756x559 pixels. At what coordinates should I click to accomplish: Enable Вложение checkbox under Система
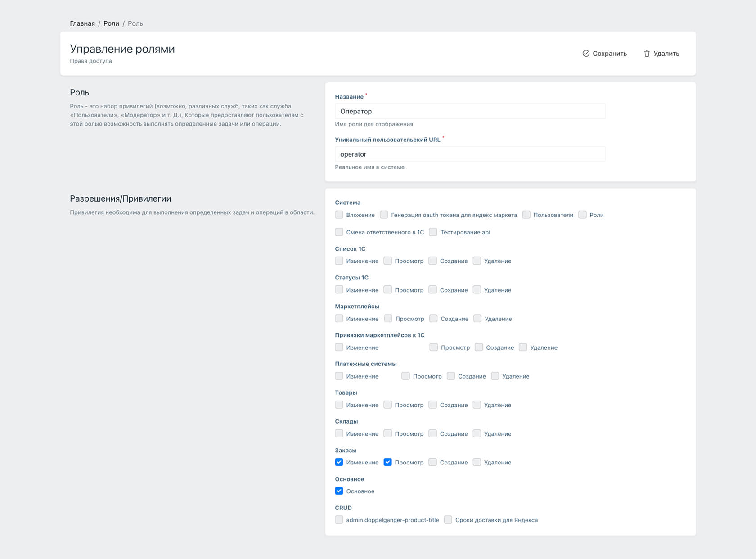[x=339, y=215]
